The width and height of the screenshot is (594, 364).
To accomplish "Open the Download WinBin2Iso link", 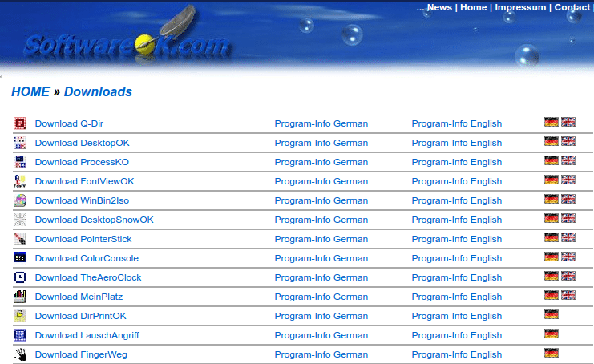I will 82,200.
